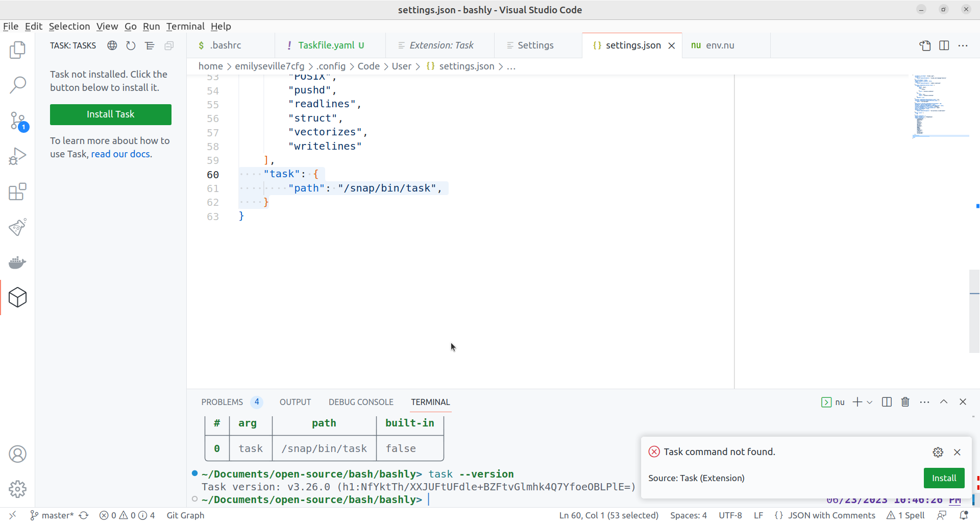This screenshot has height=523, width=980.
Task: Click Install in the error notification
Action: coord(944,478)
